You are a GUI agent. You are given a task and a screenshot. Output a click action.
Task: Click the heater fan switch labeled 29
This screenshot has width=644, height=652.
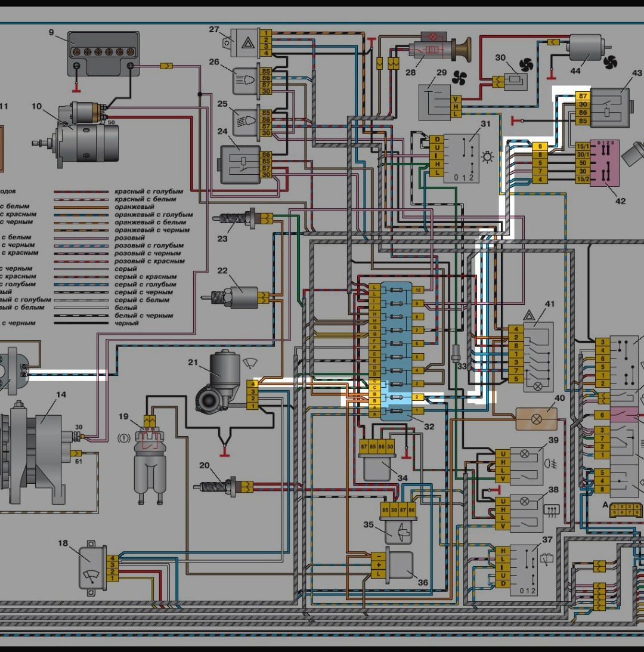[x=435, y=102]
